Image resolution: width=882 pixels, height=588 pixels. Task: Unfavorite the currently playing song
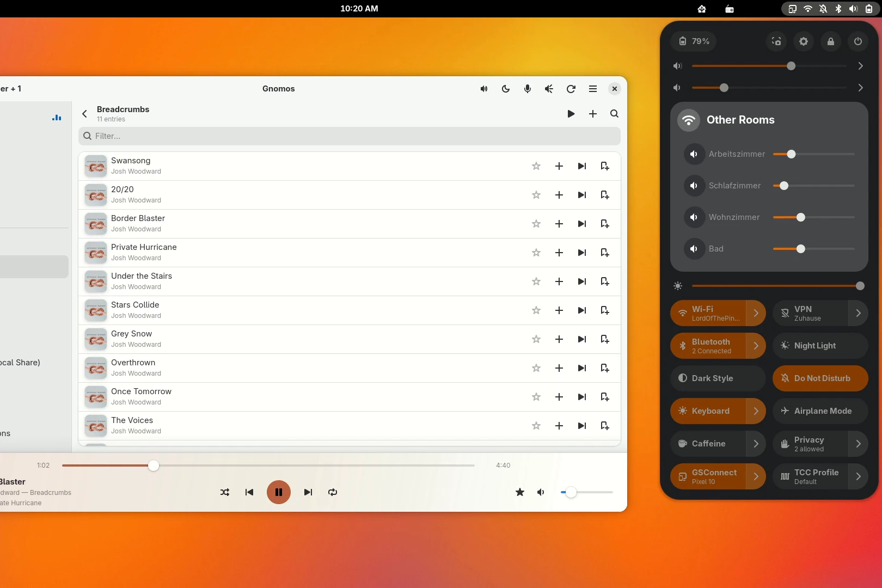(520, 492)
